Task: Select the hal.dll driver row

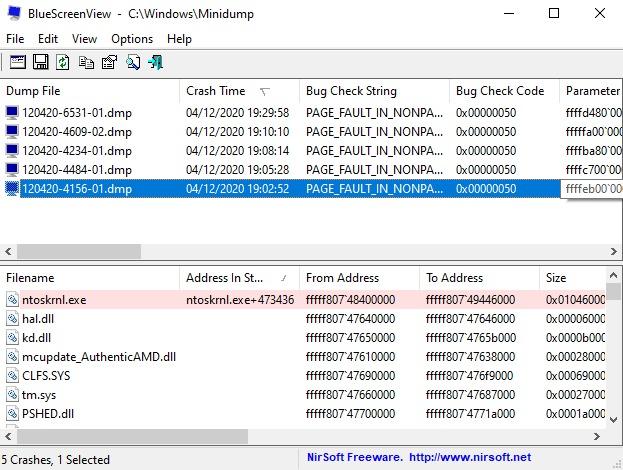Action: coord(303,319)
